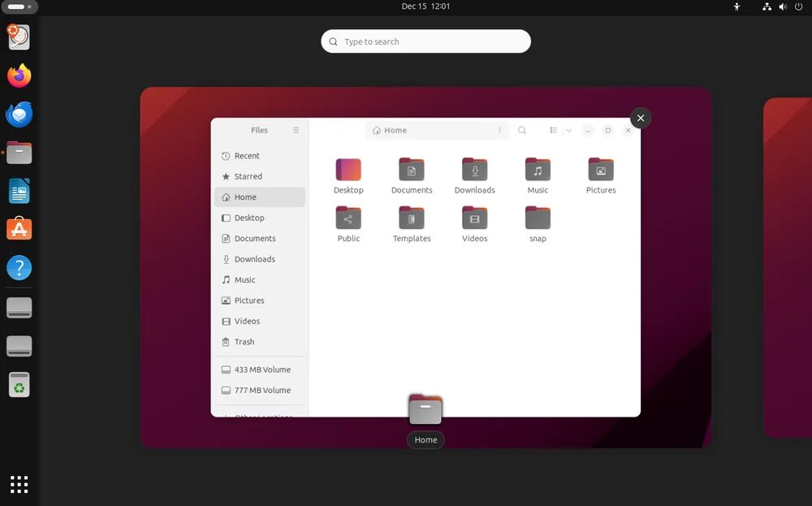The image size is (812, 506).
Task: Open the path bar three-dot menu
Action: 499,131
